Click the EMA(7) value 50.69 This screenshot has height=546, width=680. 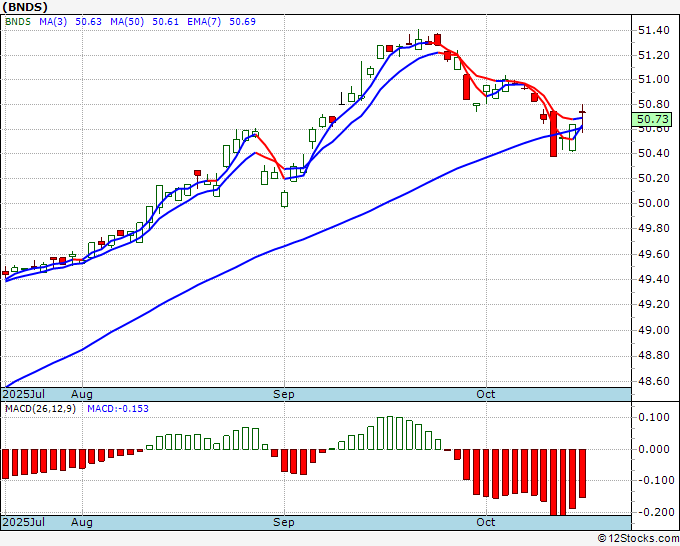[x=242, y=21]
